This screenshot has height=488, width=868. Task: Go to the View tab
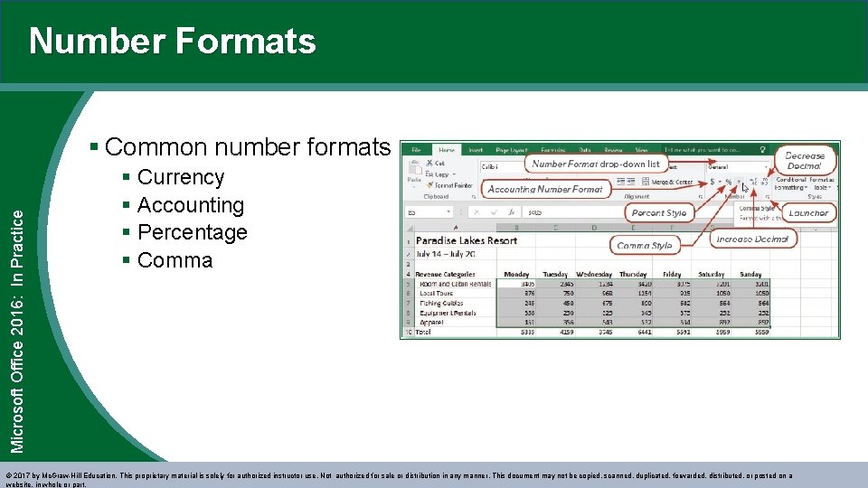pos(642,150)
